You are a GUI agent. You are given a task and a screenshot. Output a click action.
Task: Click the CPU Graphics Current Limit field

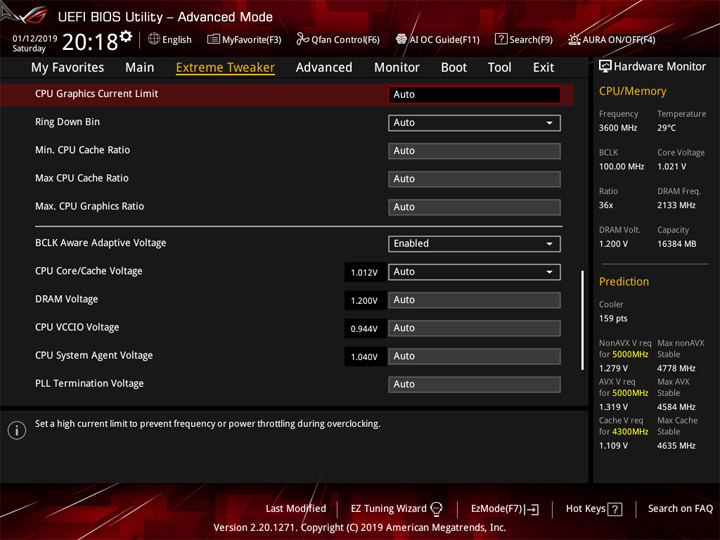(x=474, y=95)
